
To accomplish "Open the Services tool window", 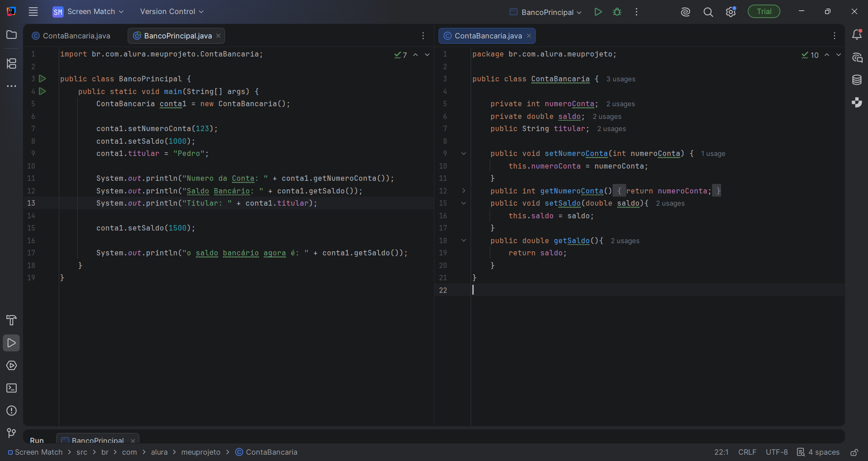I will click(x=12, y=366).
